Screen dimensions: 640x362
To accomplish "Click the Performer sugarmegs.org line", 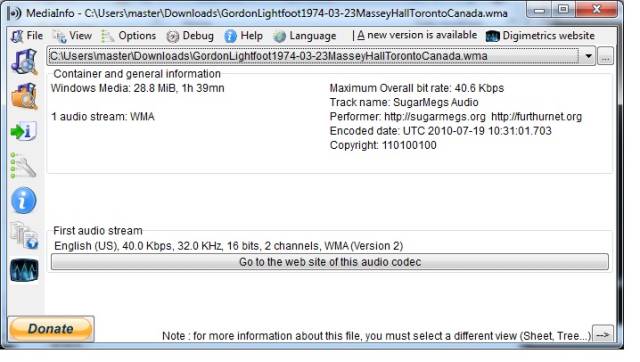I will 456,117.
